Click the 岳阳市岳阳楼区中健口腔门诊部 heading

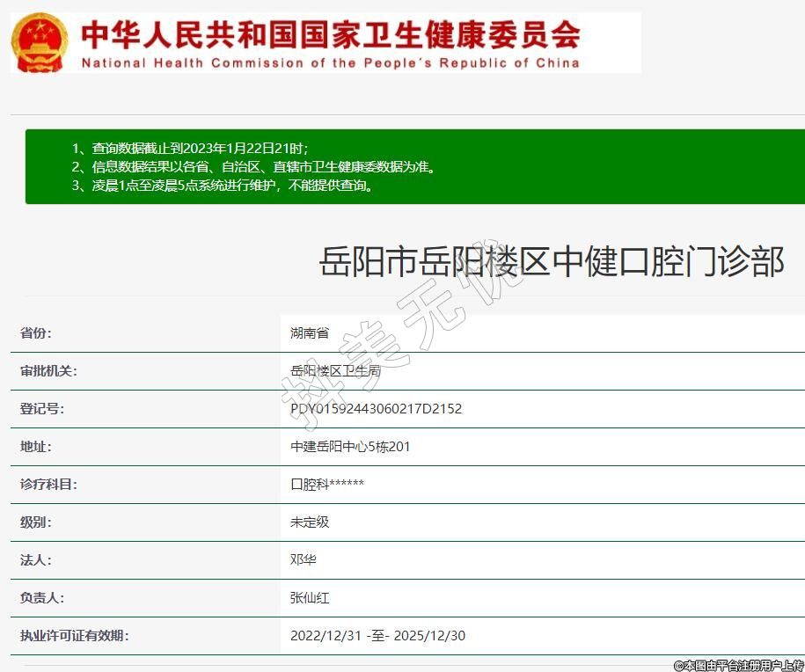[x=551, y=262]
